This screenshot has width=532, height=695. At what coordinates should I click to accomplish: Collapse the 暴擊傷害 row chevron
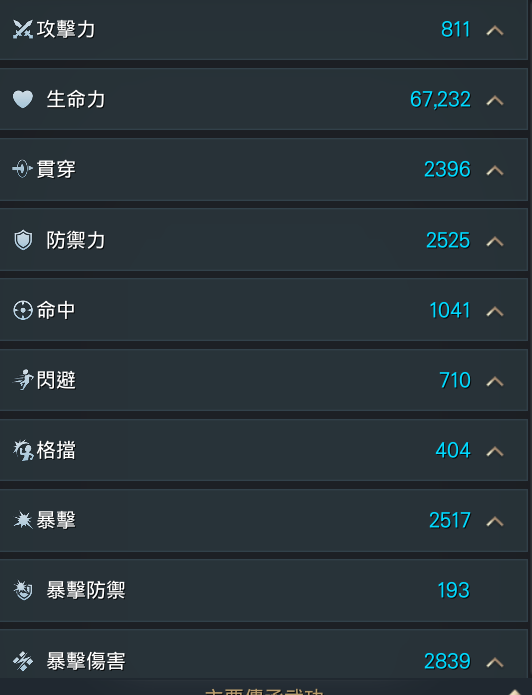pyautogui.click(x=495, y=662)
